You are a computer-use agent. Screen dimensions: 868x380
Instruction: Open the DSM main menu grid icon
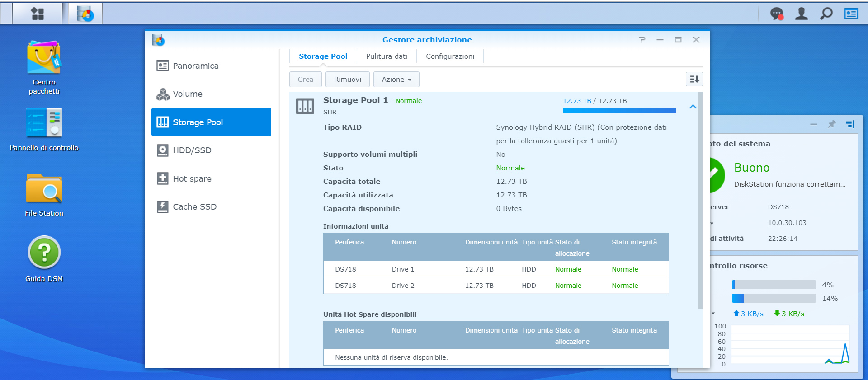[38, 14]
